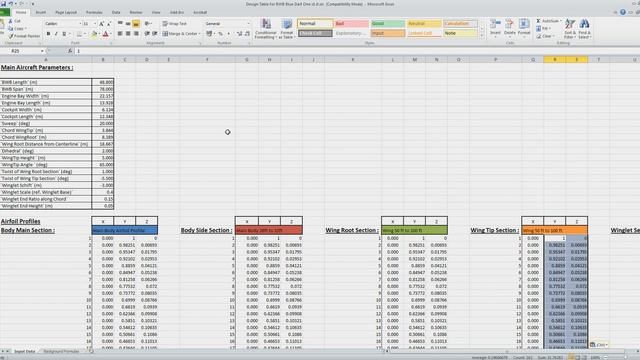Click the Fill Color bucket icon

(x=93, y=34)
